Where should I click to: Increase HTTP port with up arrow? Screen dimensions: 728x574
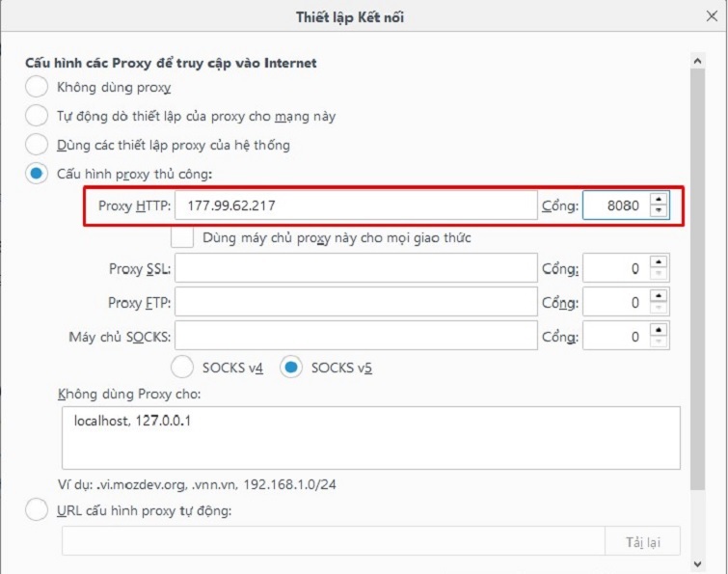659,200
